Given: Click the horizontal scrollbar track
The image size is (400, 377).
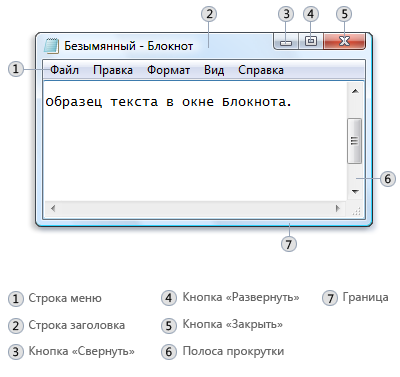Looking at the screenshot, I should tap(195, 209).
